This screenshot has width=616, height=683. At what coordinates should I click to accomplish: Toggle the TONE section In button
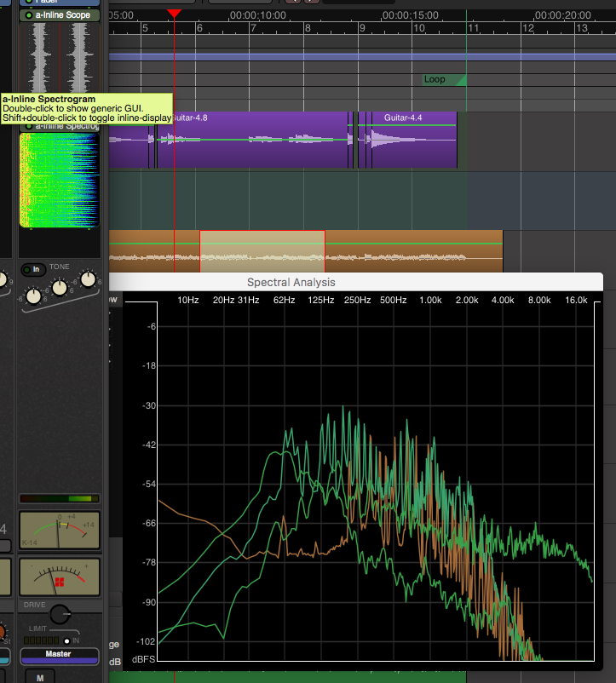34,269
